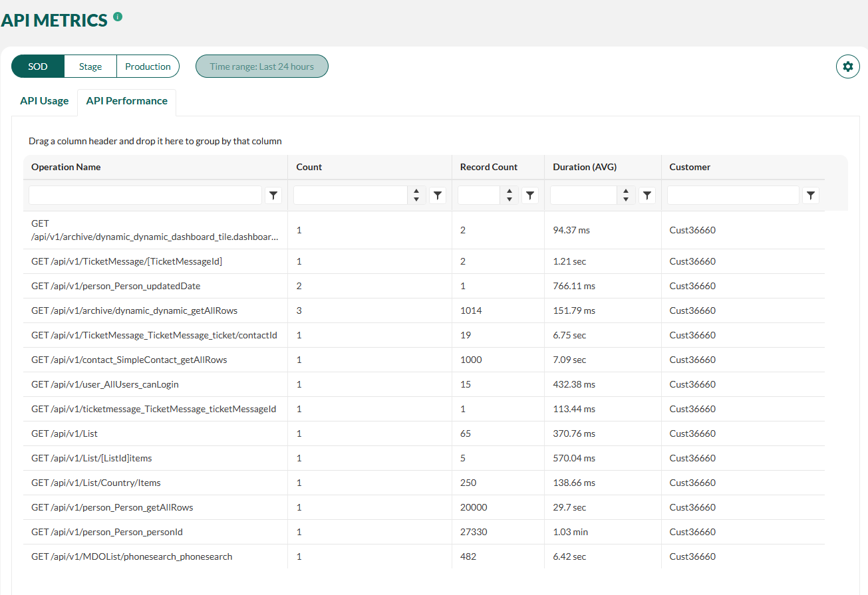Select the person_Person_getAllRows table row

click(424, 507)
